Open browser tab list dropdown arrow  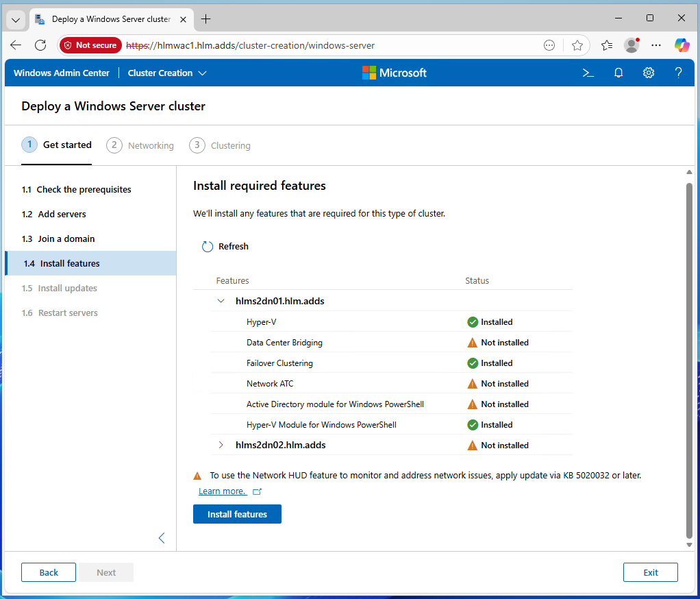click(x=16, y=19)
